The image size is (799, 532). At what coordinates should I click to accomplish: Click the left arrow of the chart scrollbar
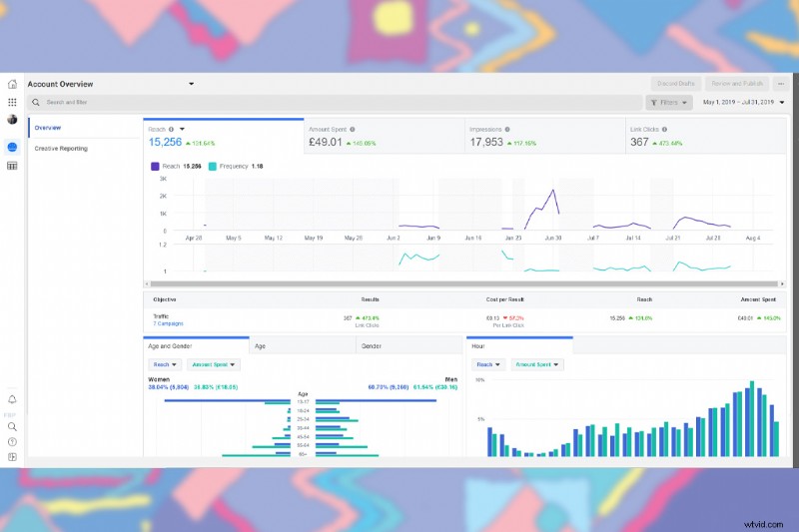[x=147, y=284]
